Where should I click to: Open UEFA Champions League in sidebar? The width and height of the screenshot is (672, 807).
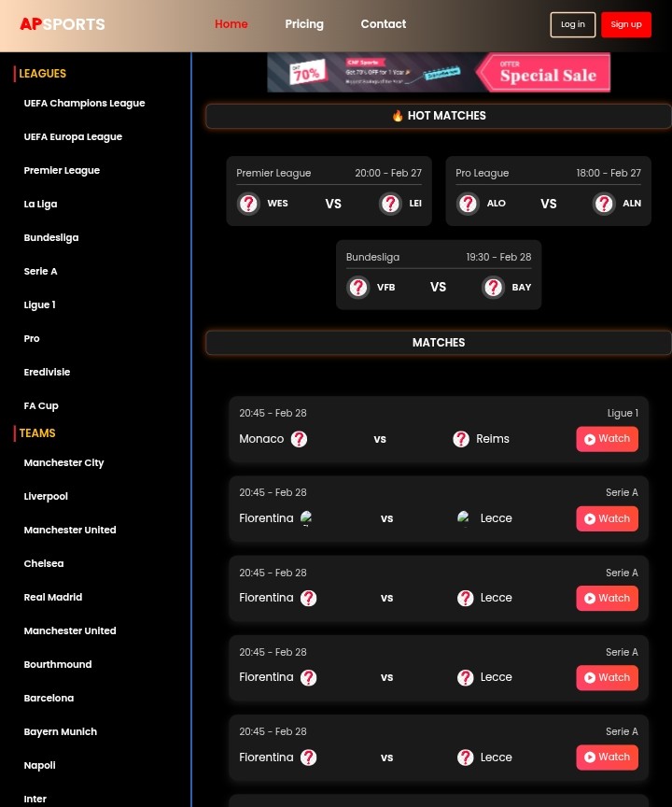[84, 104]
